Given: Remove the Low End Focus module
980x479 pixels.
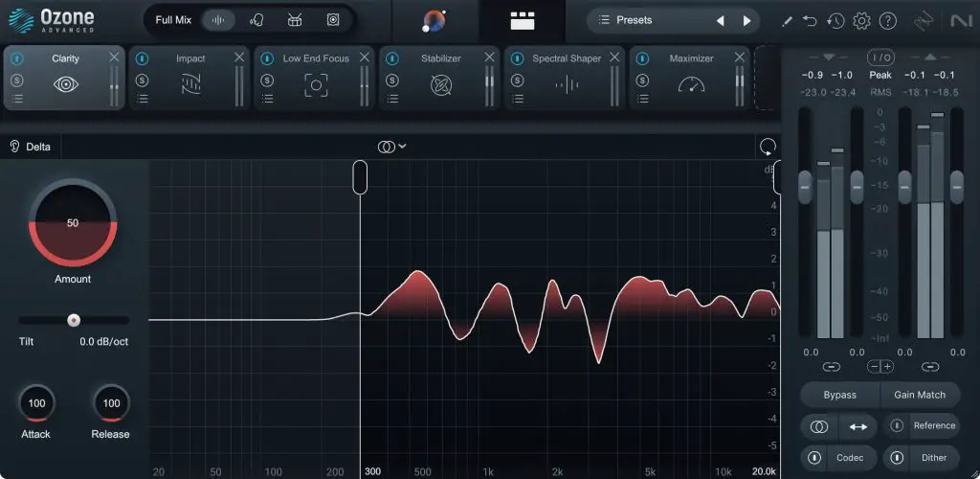Looking at the screenshot, I should (365, 57).
